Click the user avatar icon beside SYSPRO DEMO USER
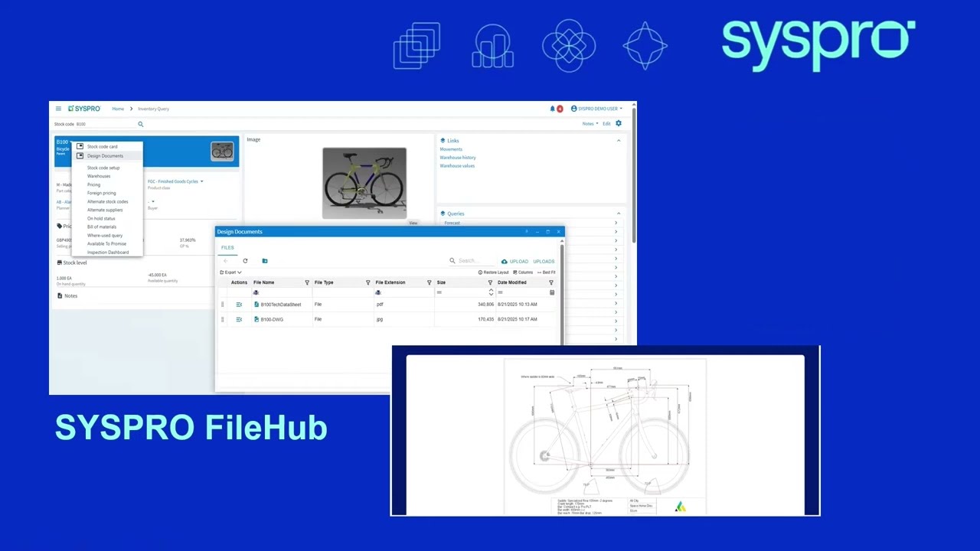Viewport: 980px width, 551px height. tap(573, 109)
